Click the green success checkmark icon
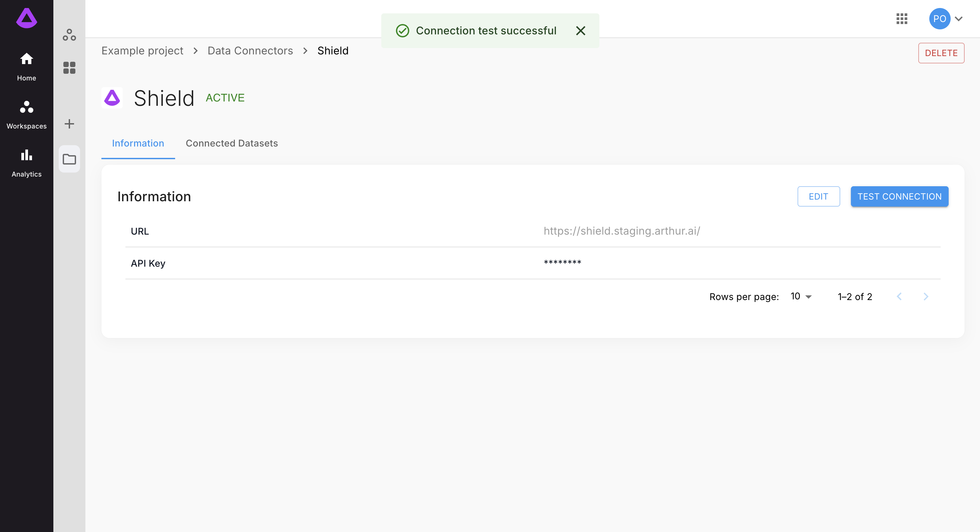 [403, 30]
